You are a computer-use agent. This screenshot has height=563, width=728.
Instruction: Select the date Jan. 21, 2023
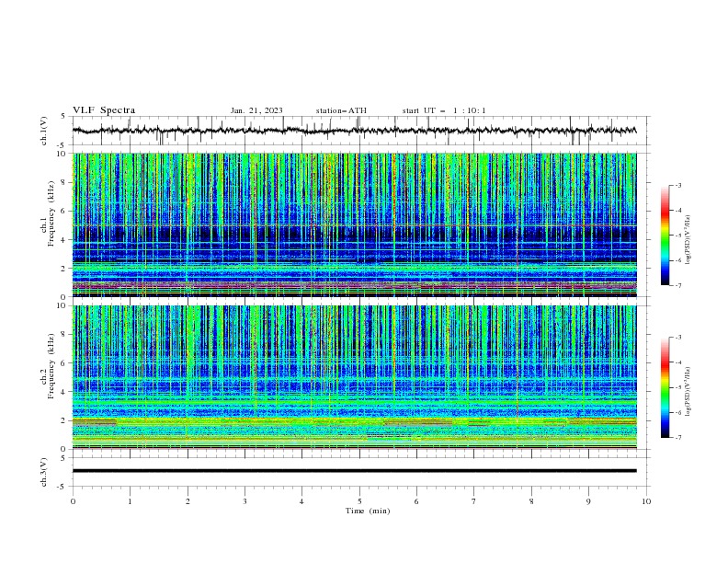click(256, 110)
